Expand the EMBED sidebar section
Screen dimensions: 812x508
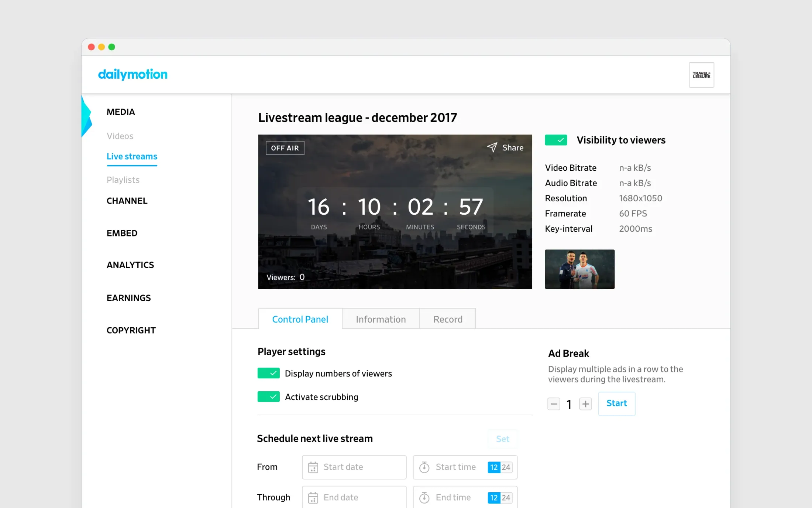[122, 233]
